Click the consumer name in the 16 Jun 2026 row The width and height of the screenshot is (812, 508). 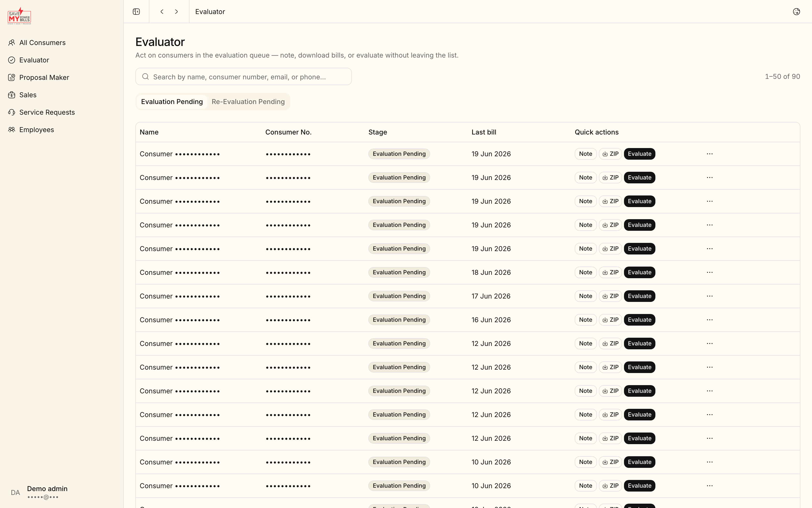(180, 320)
